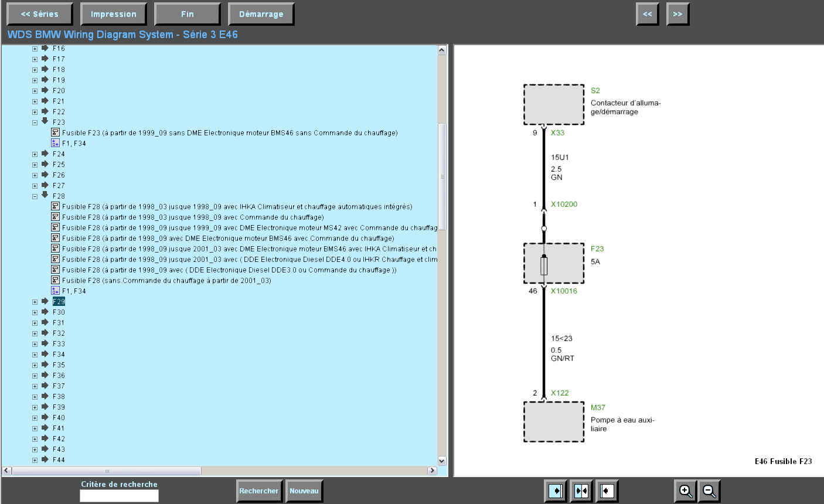Click document icon for F28 DDE3.0 entry
824x504 pixels.
(55, 270)
